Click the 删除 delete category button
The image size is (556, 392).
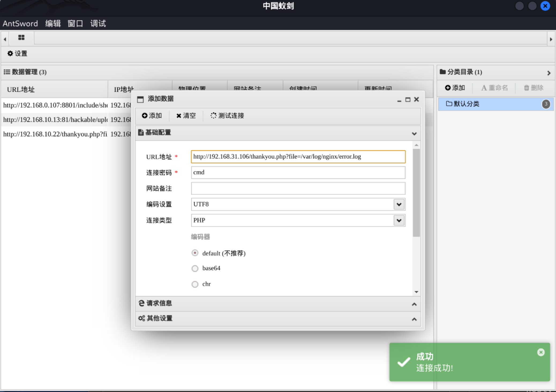[x=534, y=88]
